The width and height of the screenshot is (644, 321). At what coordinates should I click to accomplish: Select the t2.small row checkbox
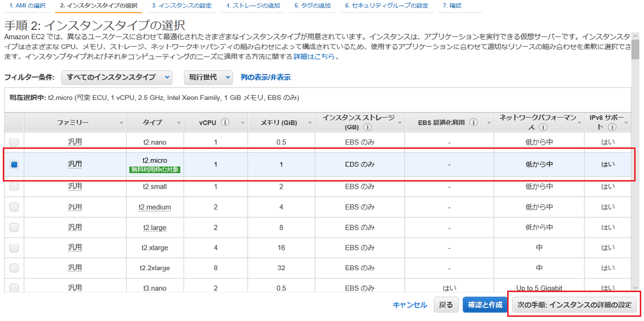coord(14,186)
